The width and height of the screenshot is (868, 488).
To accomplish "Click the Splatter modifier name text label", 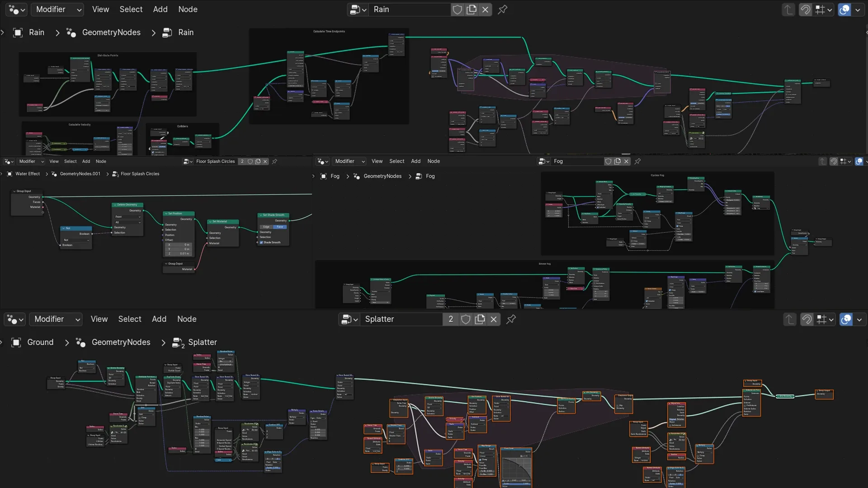I will [x=379, y=319].
